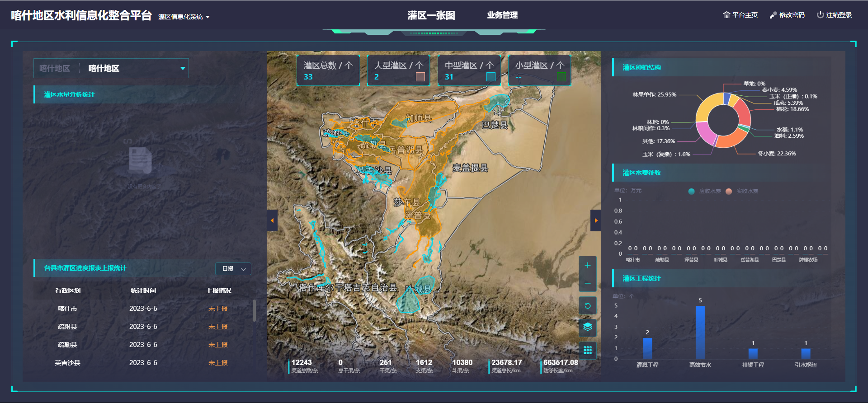Click the report table vertical scrollbar

254,311
